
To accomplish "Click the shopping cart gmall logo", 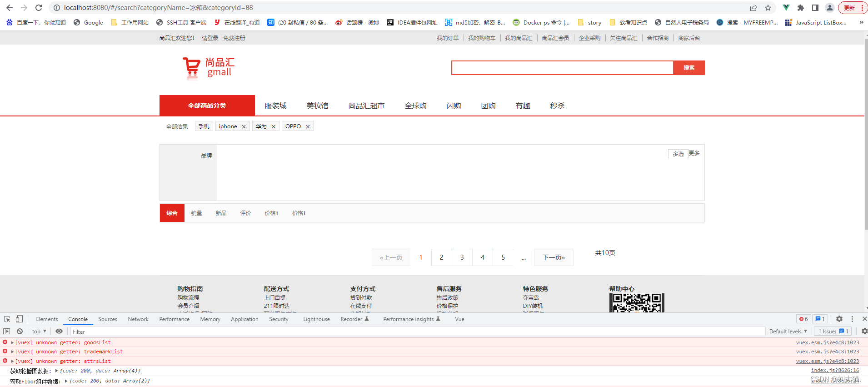I will click(x=209, y=68).
